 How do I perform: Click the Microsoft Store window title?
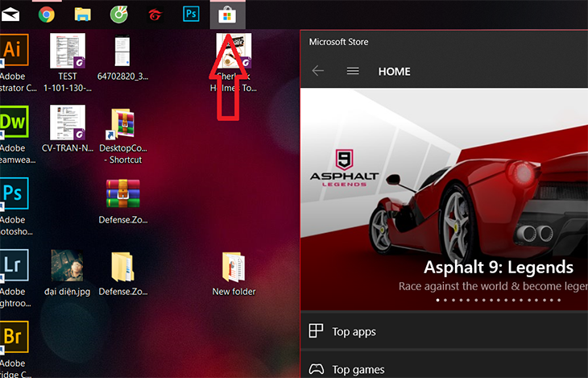(338, 42)
